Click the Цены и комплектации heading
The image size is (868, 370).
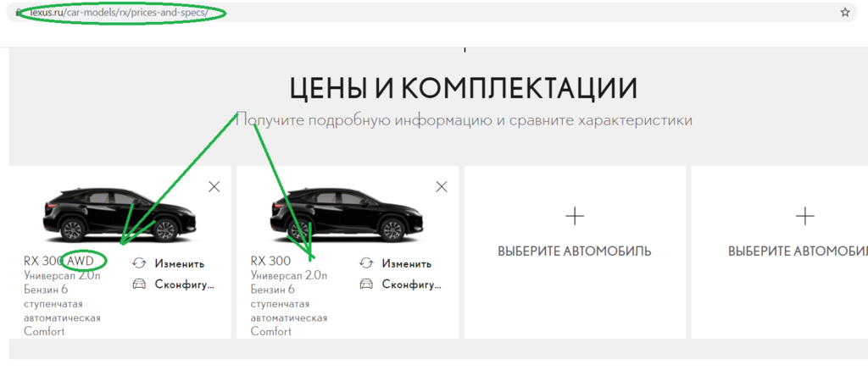click(x=464, y=89)
